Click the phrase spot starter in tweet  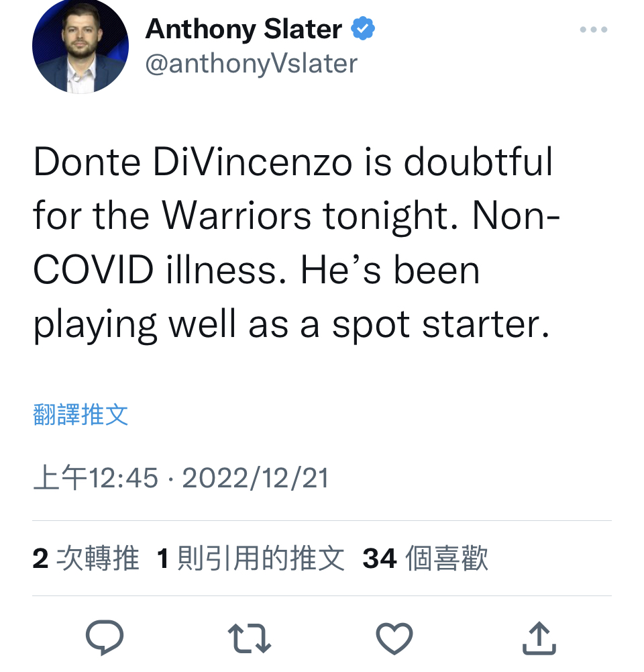point(441,324)
